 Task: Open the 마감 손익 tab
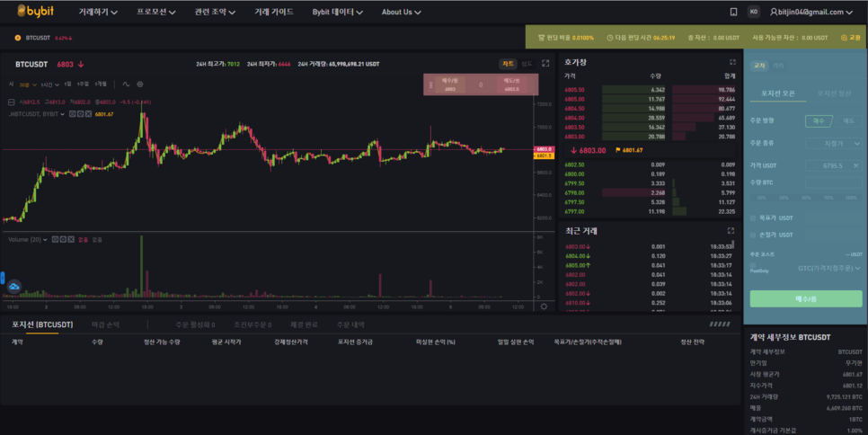(105, 324)
